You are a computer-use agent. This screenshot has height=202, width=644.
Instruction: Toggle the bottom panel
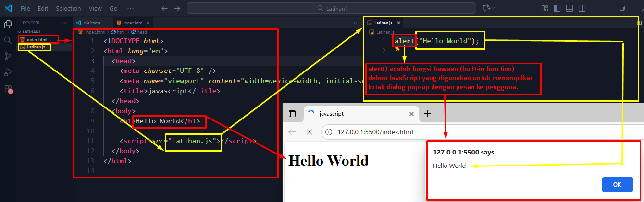tap(570, 8)
